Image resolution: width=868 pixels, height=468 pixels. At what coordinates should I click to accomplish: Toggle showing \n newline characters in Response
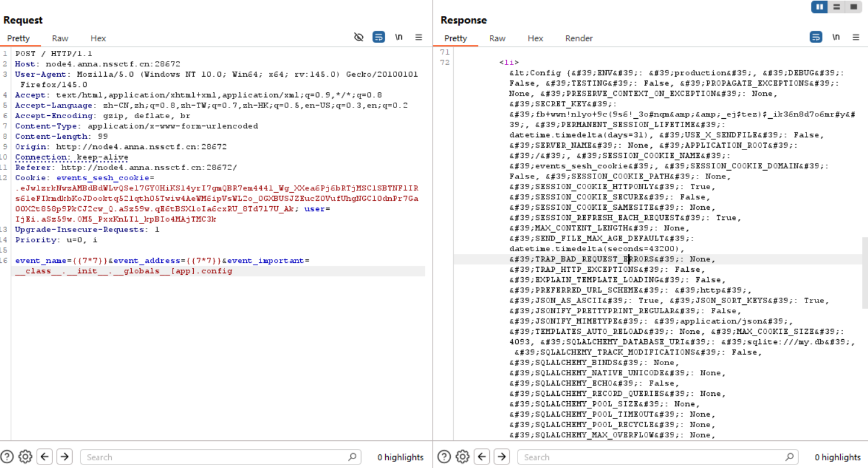coord(836,37)
